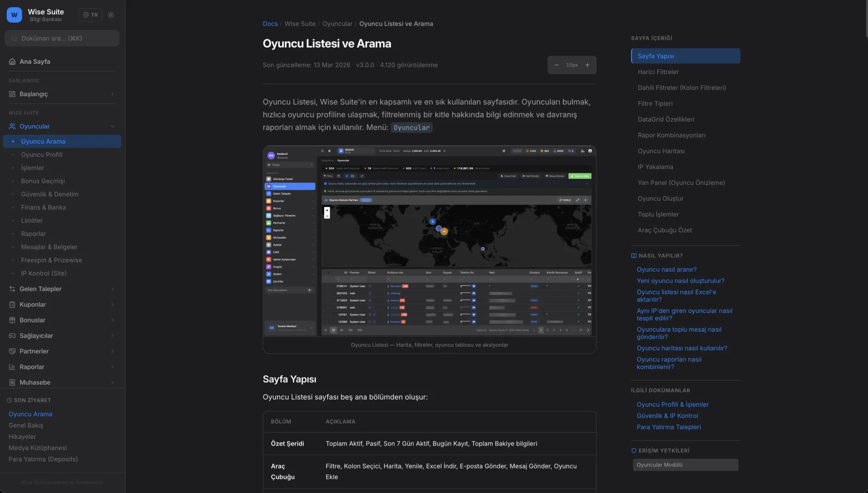The width and height of the screenshot is (868, 493).
Task: Click the Raporlar bar chart icon
Action: coord(12,367)
